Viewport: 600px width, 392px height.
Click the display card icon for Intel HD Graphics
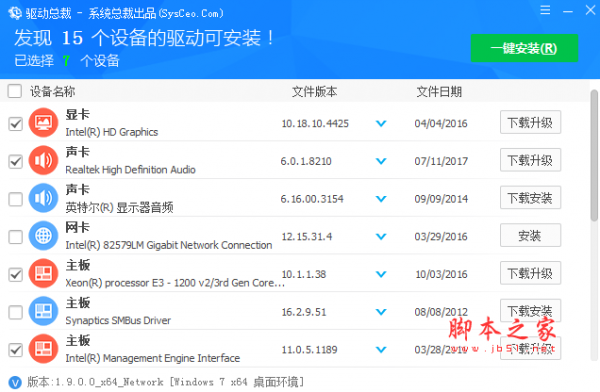pos(43,123)
